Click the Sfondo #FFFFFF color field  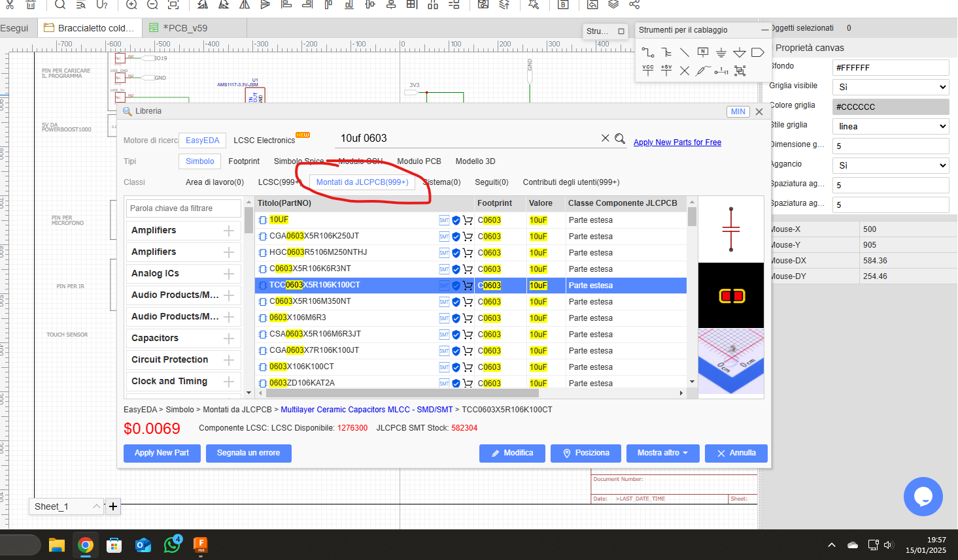tap(891, 67)
